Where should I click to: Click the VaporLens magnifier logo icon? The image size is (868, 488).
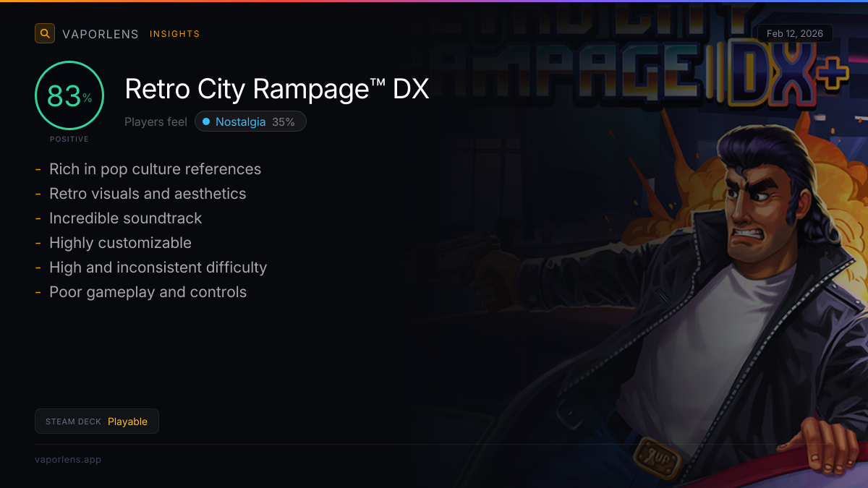(45, 33)
